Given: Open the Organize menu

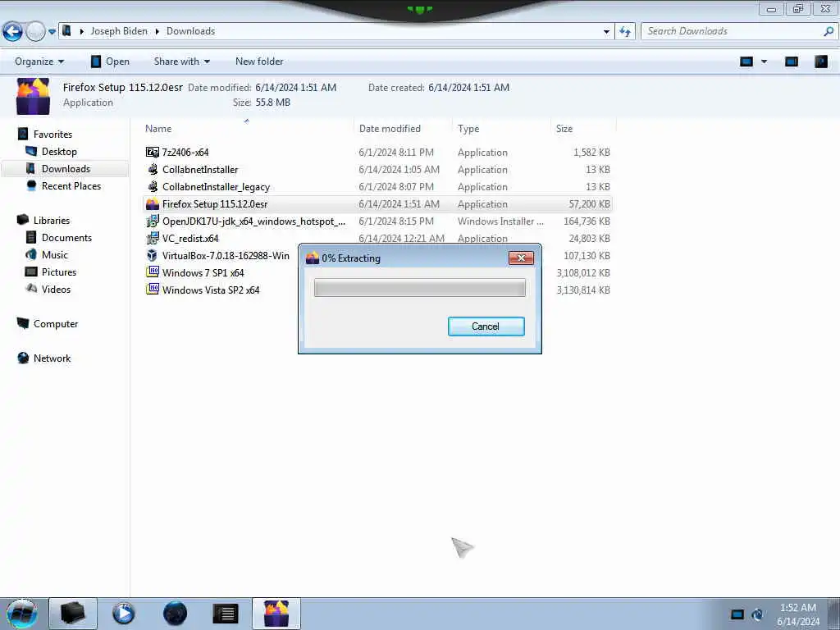Looking at the screenshot, I should coord(39,62).
